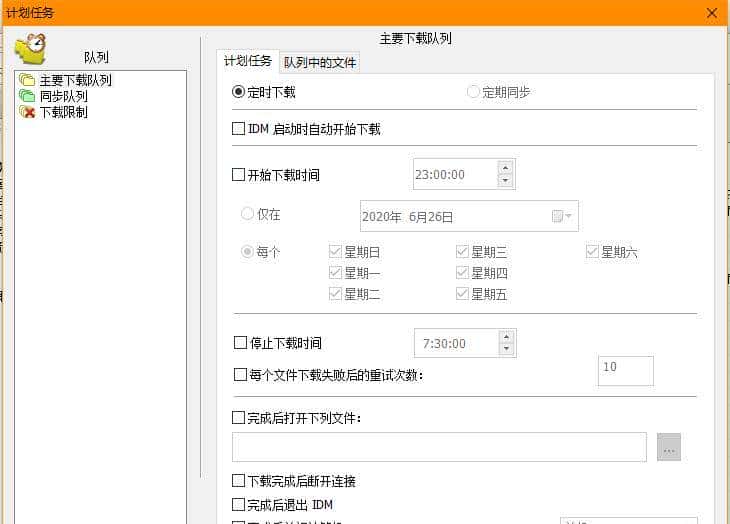Toggle the 星期四 checkbox
Screen dimensions: 730x524
462,272
